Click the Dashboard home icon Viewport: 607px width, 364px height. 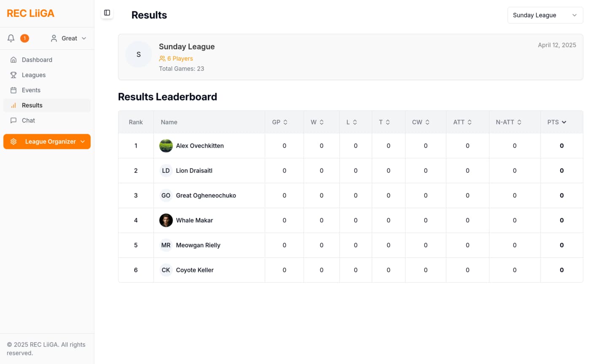[13, 60]
